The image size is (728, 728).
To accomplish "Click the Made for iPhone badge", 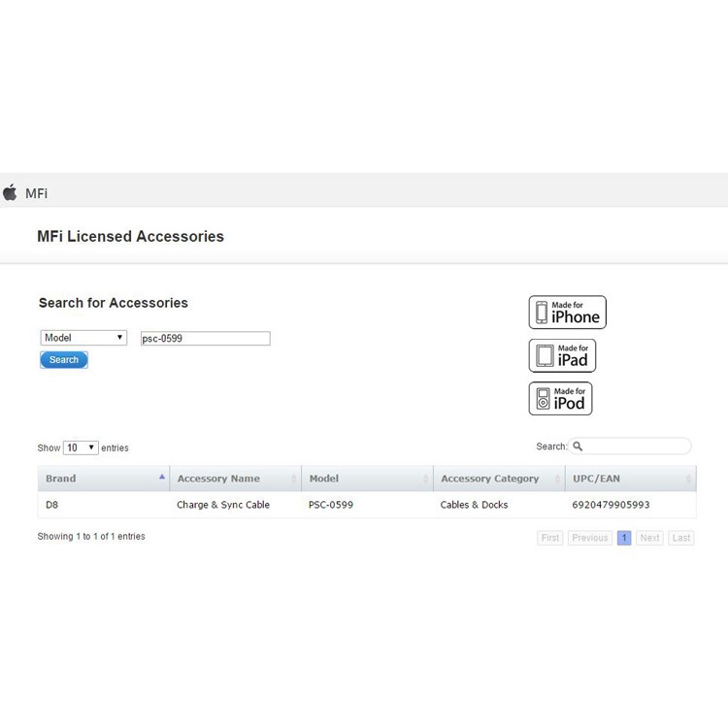I will [x=568, y=312].
